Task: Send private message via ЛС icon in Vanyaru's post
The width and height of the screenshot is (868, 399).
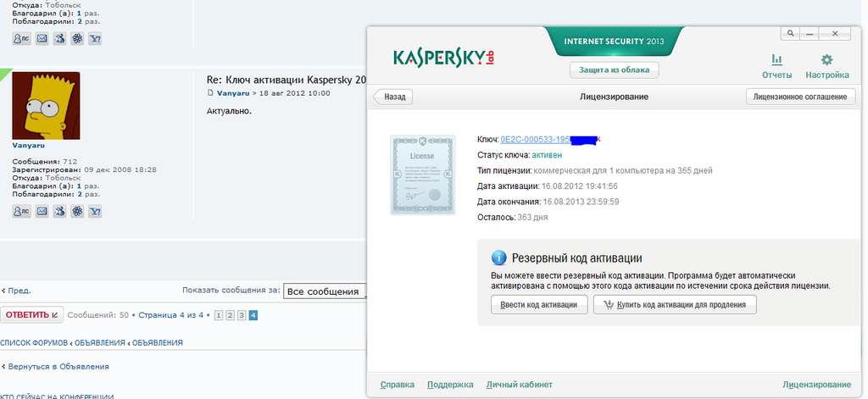Action: pos(21,211)
